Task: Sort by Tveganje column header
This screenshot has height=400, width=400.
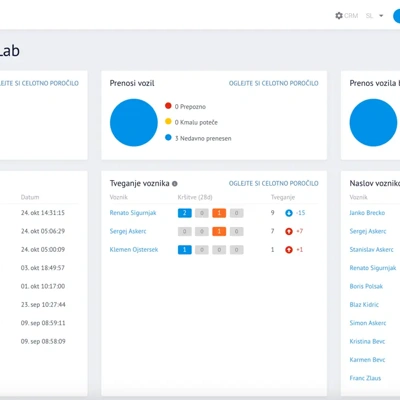Action: coord(283,197)
